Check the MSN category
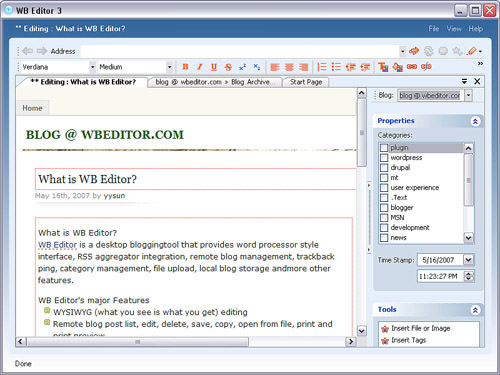Viewport: 500px width, 375px height. tap(384, 218)
